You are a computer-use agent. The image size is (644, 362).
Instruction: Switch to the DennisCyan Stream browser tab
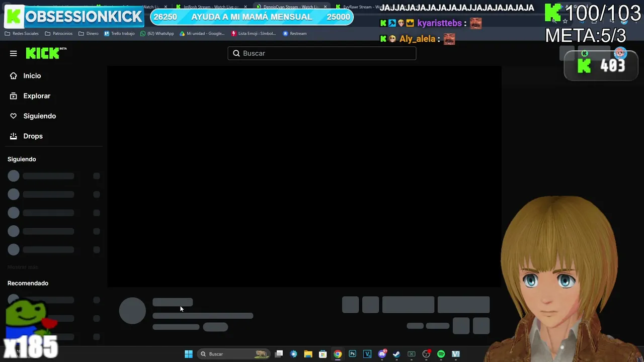[287, 7]
